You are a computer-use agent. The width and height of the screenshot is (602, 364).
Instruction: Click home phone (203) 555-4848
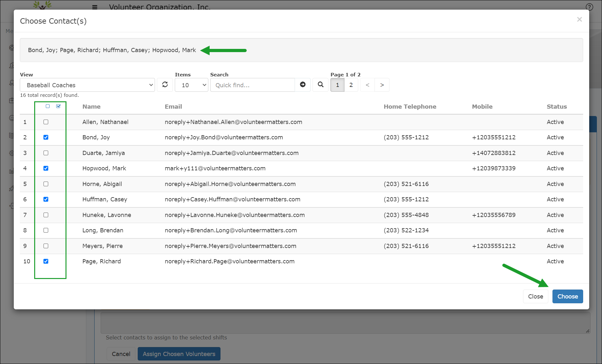pos(406,215)
